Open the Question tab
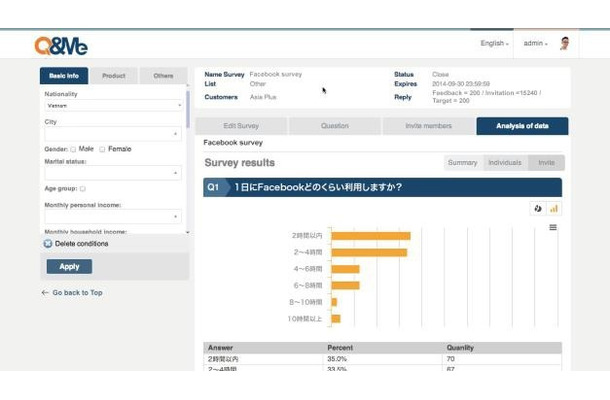 [x=335, y=126]
